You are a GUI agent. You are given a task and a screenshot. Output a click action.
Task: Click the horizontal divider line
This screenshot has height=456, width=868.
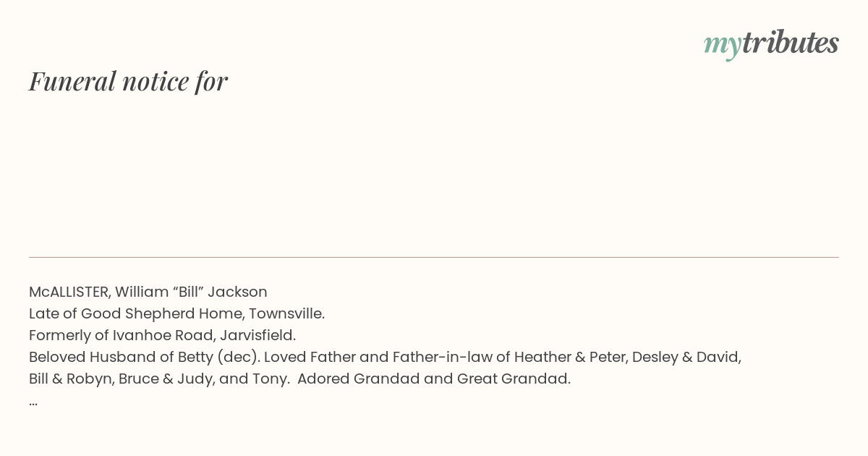point(434,257)
